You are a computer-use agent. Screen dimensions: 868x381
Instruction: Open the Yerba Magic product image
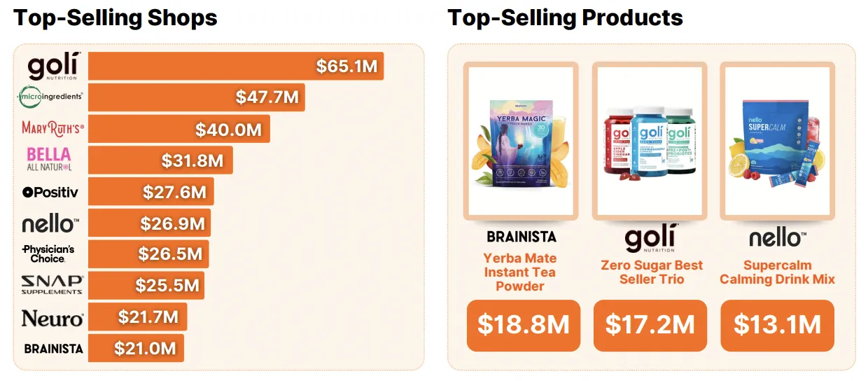point(520,143)
